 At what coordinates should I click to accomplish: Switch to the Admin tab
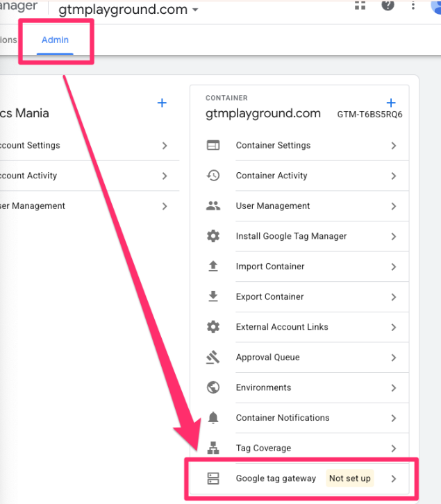tap(55, 40)
